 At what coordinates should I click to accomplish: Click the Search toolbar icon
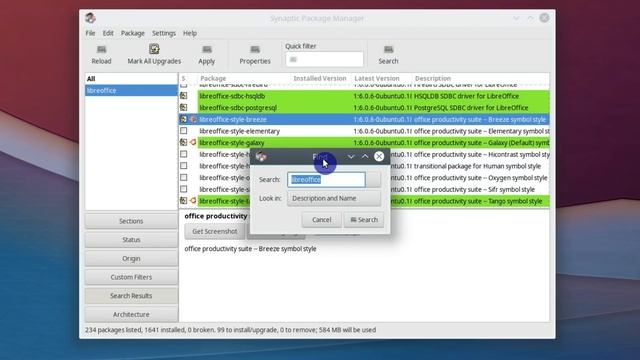388,50
